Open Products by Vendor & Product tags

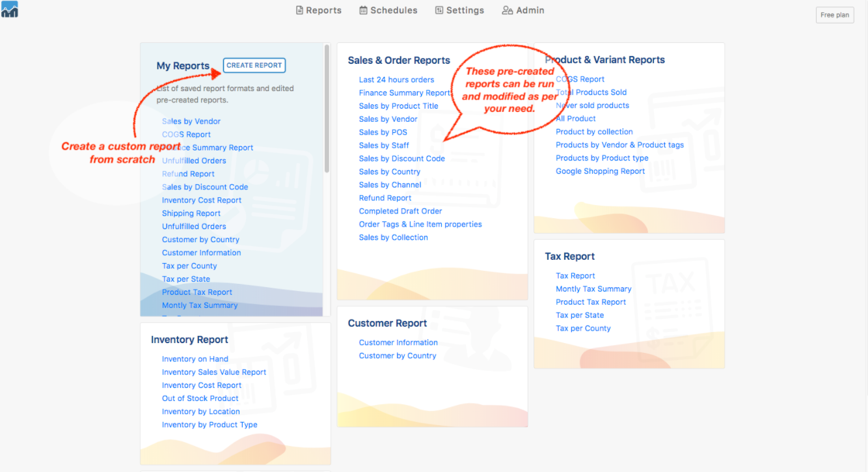coord(619,145)
